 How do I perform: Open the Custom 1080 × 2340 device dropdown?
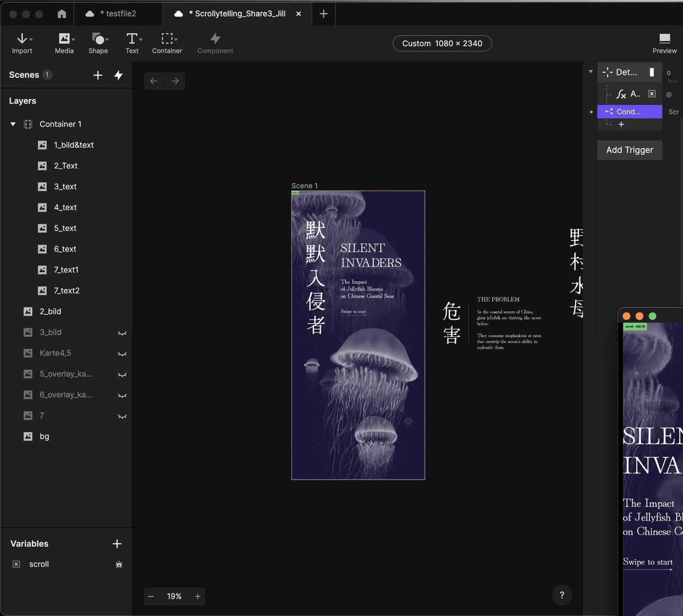[x=442, y=43]
